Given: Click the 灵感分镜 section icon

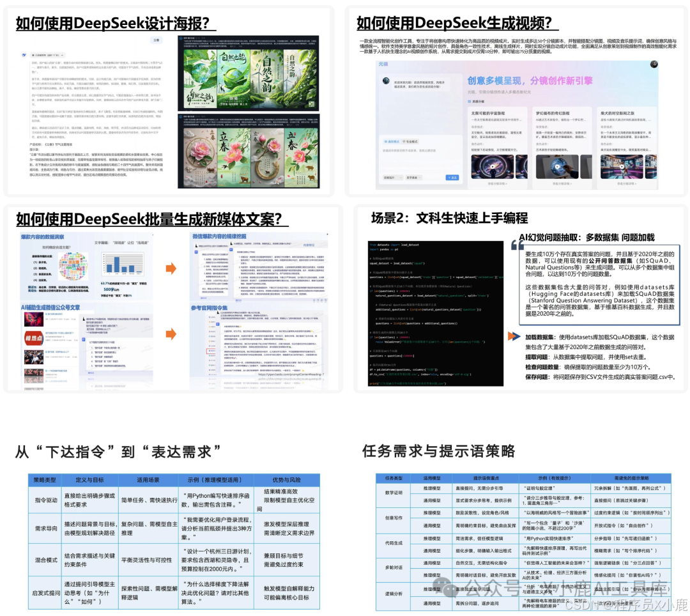Looking at the screenshot, I should point(470,102).
